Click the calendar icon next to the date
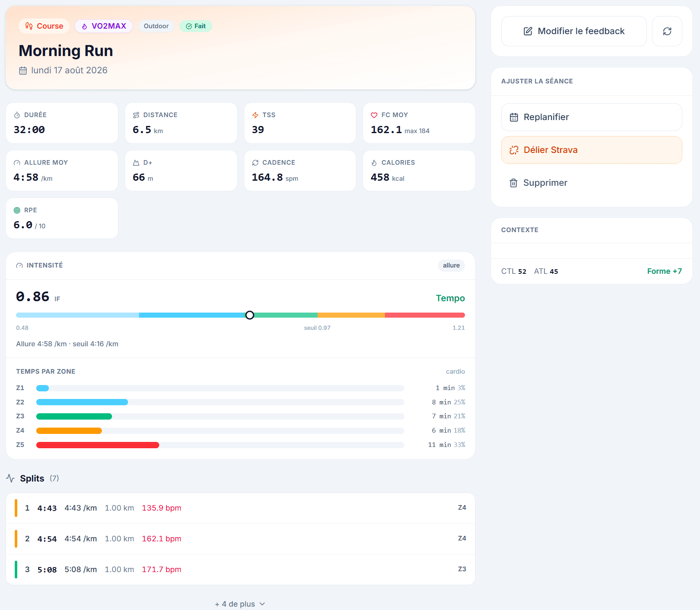 coord(23,71)
